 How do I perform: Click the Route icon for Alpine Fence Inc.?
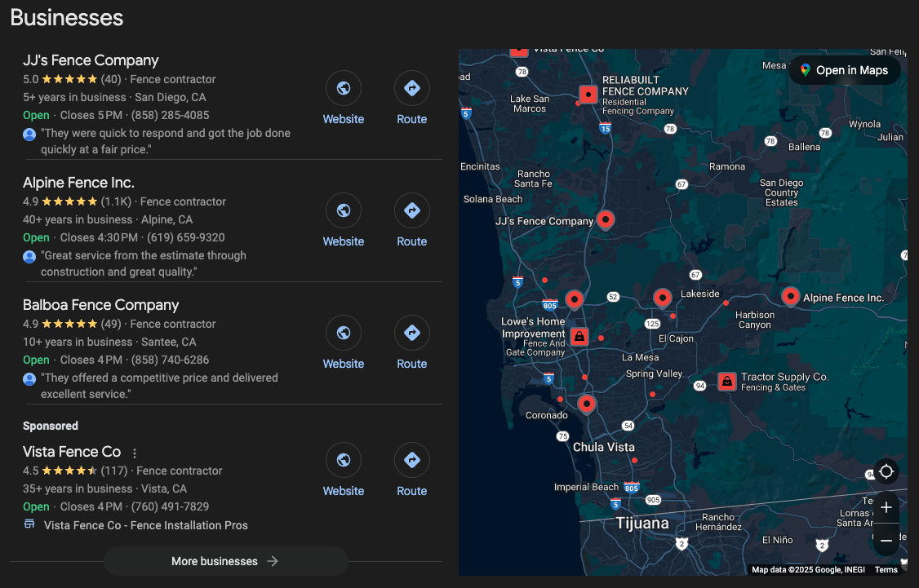(x=411, y=210)
